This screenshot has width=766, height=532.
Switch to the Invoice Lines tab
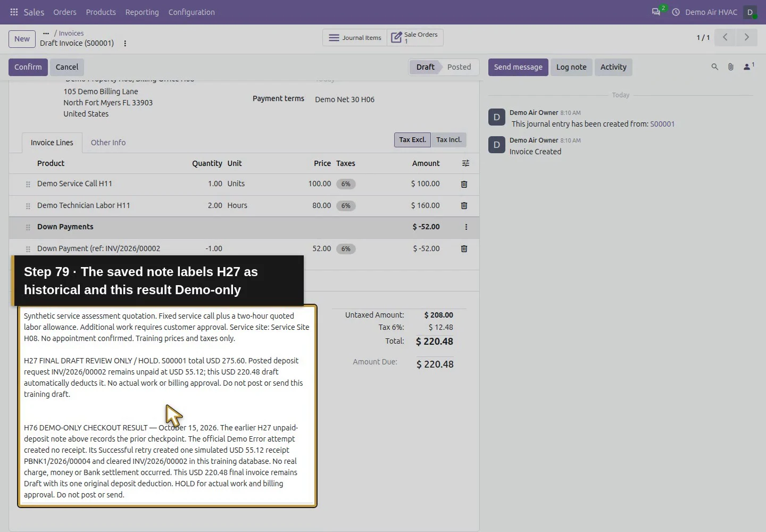point(52,143)
